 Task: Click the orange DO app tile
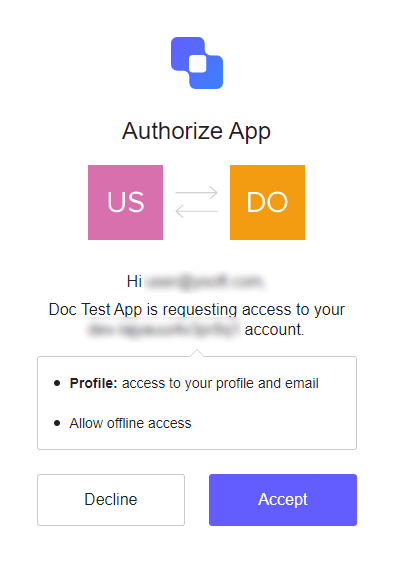pyautogui.click(x=267, y=202)
